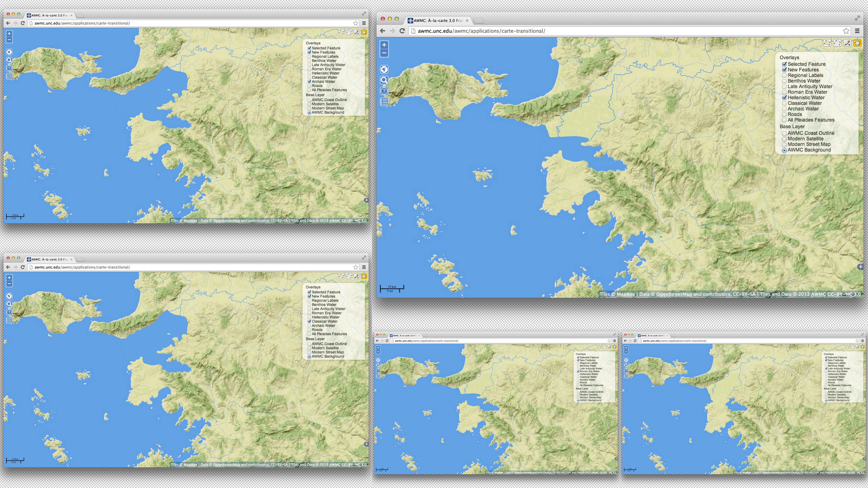The width and height of the screenshot is (868, 488).
Task: Click OpenStreetMap link in largest window
Action: pos(674,294)
